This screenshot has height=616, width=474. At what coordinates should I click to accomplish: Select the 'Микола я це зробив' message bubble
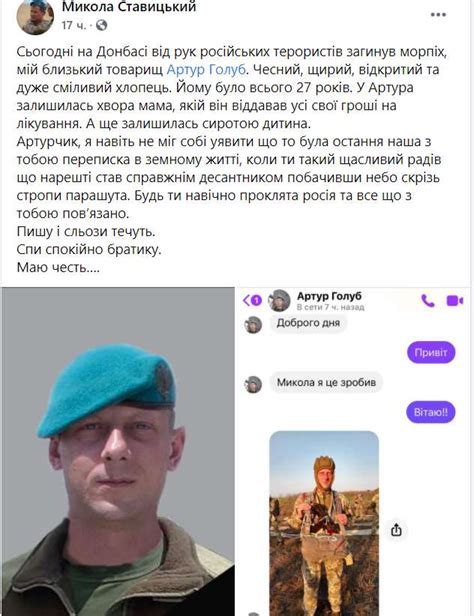pos(326,382)
